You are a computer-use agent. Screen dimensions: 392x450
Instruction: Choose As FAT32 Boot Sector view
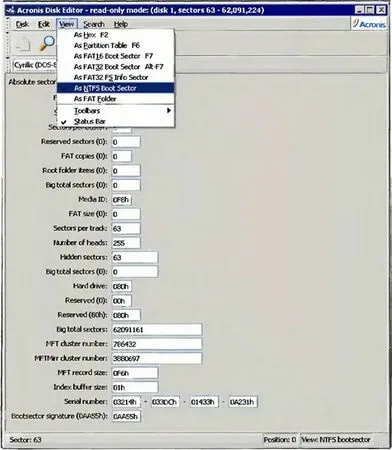coord(116,67)
